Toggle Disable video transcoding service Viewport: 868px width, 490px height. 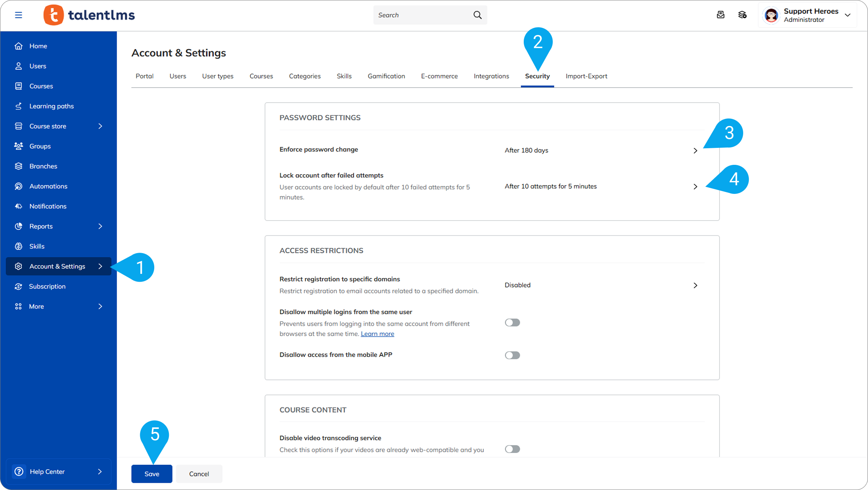click(512, 449)
